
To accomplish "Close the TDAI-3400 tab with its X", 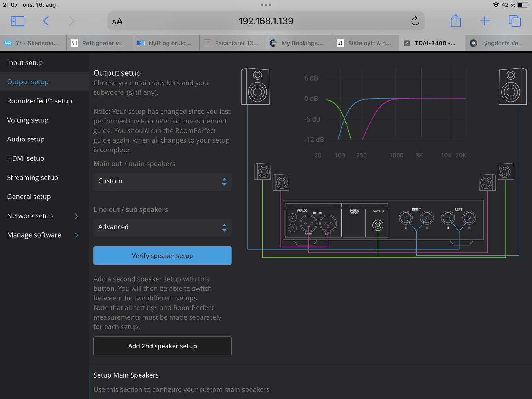I will [x=407, y=43].
